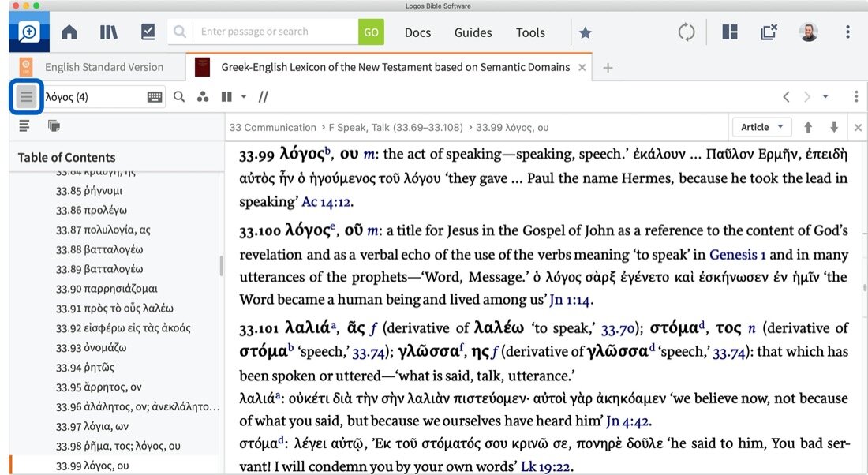Click the resource panel search magnifier

pyautogui.click(x=179, y=97)
